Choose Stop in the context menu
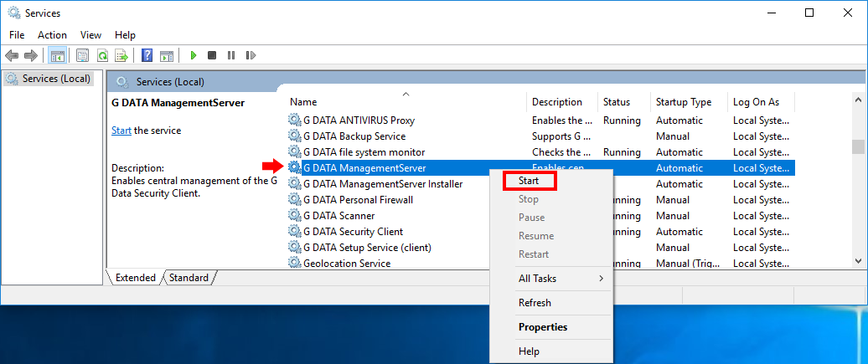This screenshot has width=868, height=364. point(529,199)
